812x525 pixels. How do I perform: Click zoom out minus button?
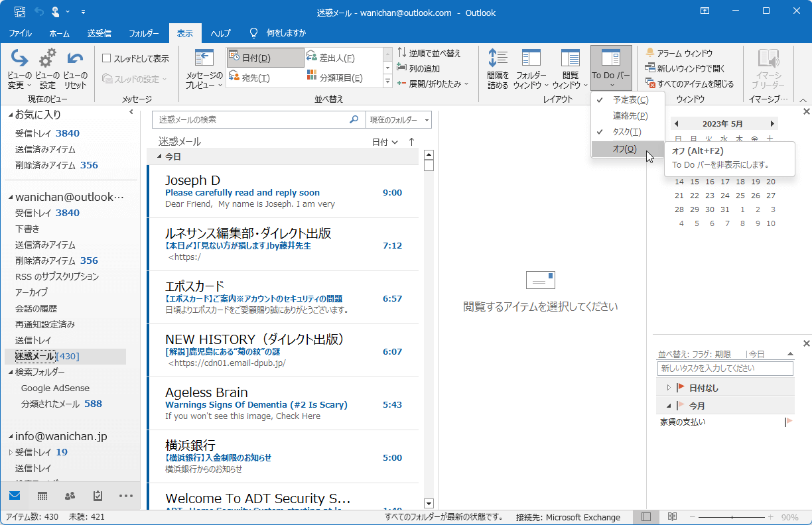pos(693,517)
